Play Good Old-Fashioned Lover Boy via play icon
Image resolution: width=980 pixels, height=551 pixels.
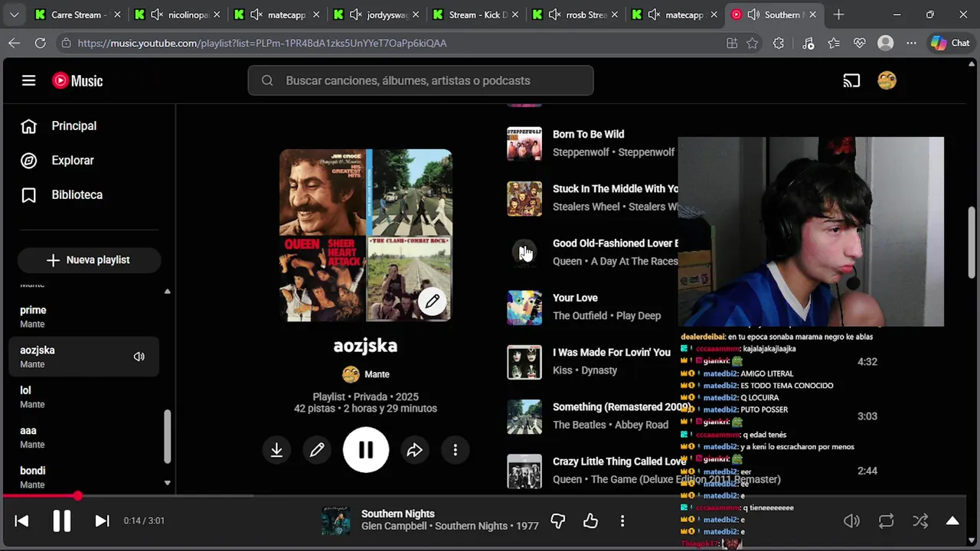(x=524, y=253)
